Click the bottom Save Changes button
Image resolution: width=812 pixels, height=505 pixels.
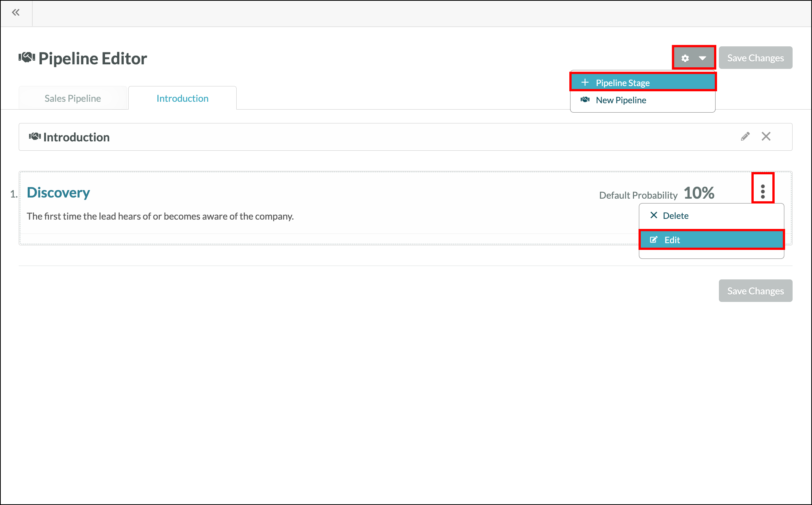tap(755, 291)
